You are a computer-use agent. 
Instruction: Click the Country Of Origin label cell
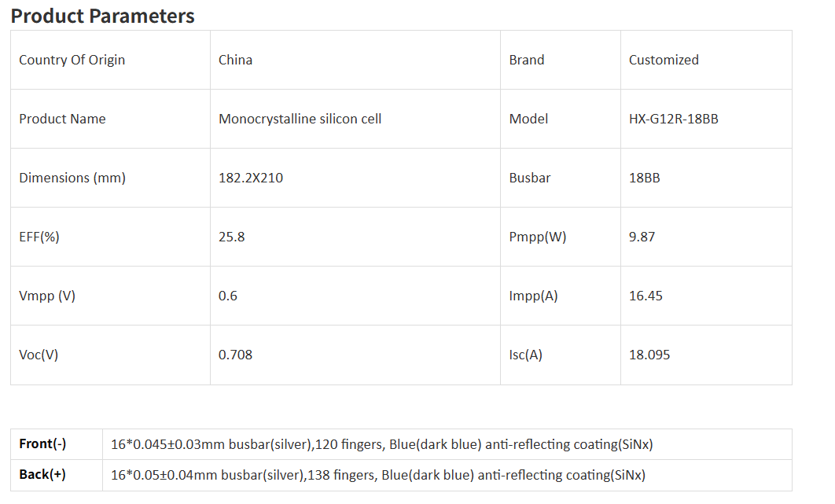(72, 60)
